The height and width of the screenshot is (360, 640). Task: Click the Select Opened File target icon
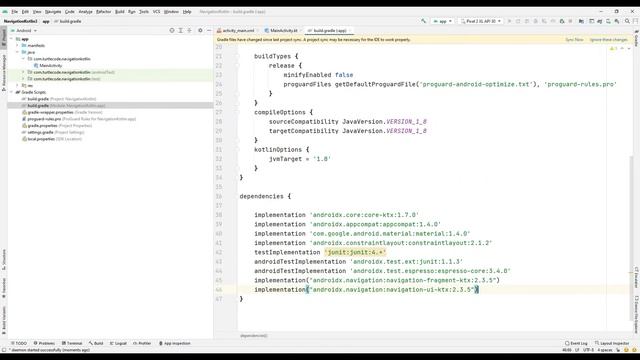172,31
